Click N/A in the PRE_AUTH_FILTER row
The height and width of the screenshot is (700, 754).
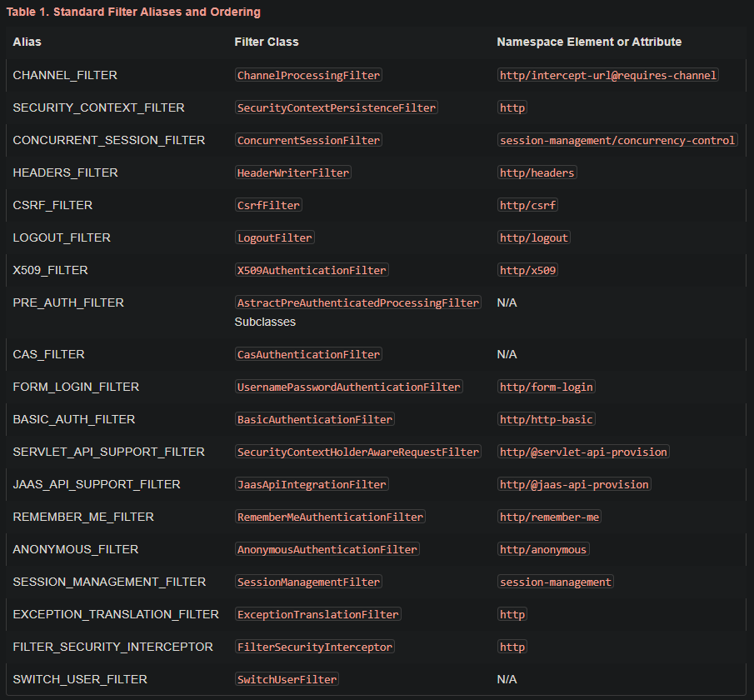(507, 302)
